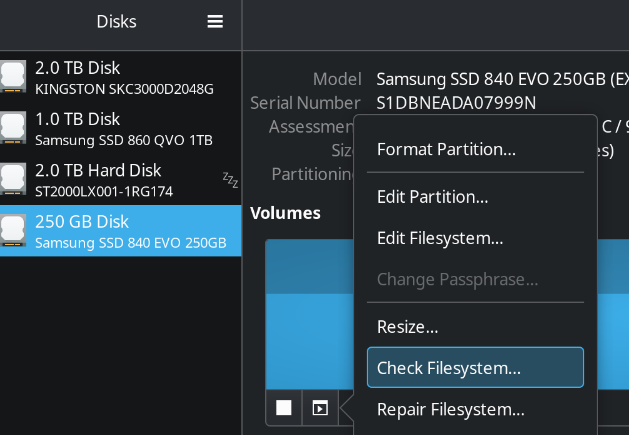This screenshot has width=629, height=435.
Task: Click the sleeping zzz standby indicator
Action: 230,179
